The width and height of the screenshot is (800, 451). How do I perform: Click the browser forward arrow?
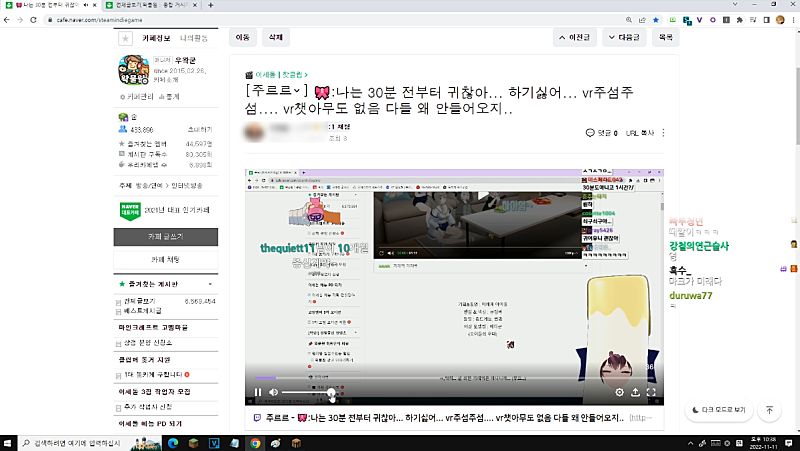[20, 20]
